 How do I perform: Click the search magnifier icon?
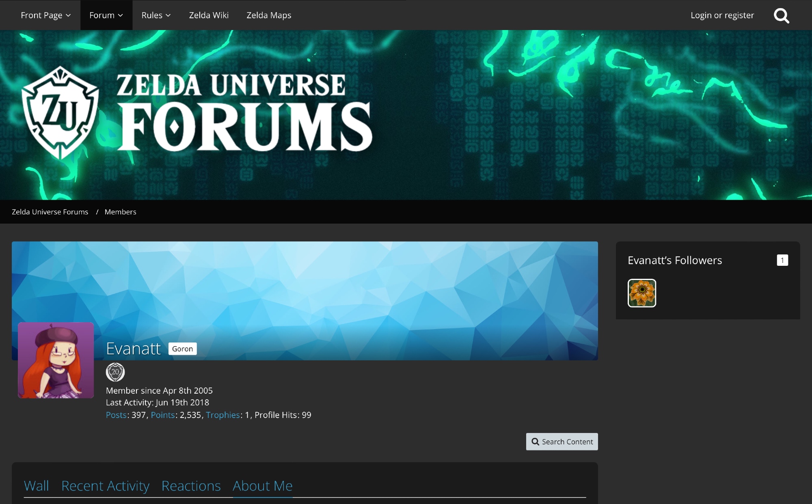(x=781, y=15)
